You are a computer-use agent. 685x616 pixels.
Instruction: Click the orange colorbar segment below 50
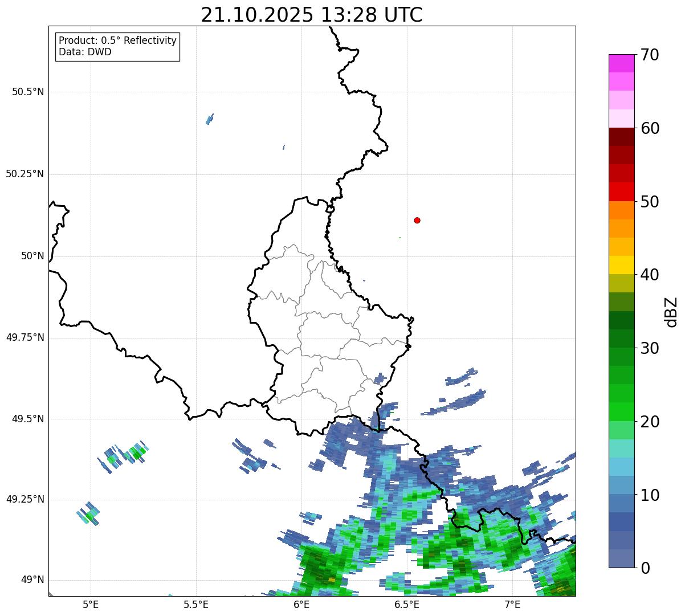(621, 210)
